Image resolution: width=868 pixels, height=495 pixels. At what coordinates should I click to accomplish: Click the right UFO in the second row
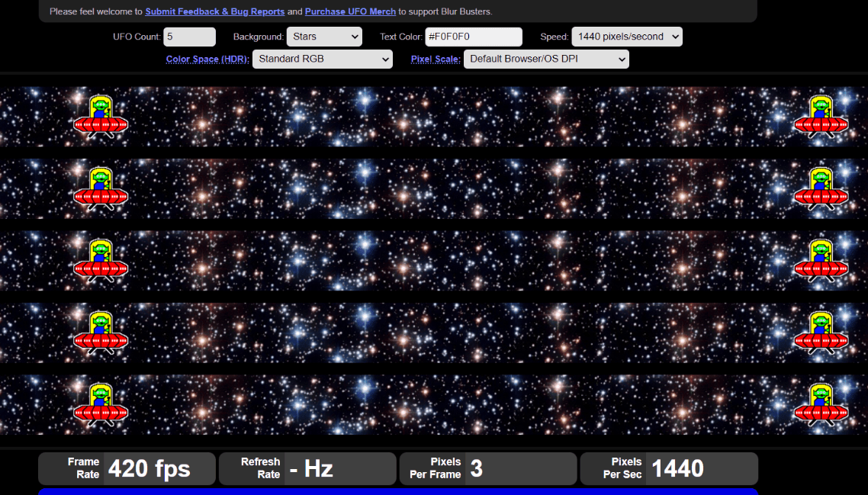point(821,188)
